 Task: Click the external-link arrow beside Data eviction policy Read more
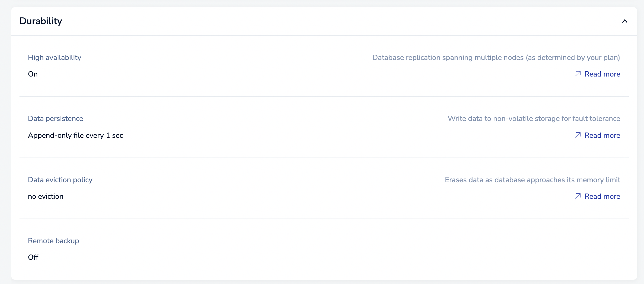(578, 196)
